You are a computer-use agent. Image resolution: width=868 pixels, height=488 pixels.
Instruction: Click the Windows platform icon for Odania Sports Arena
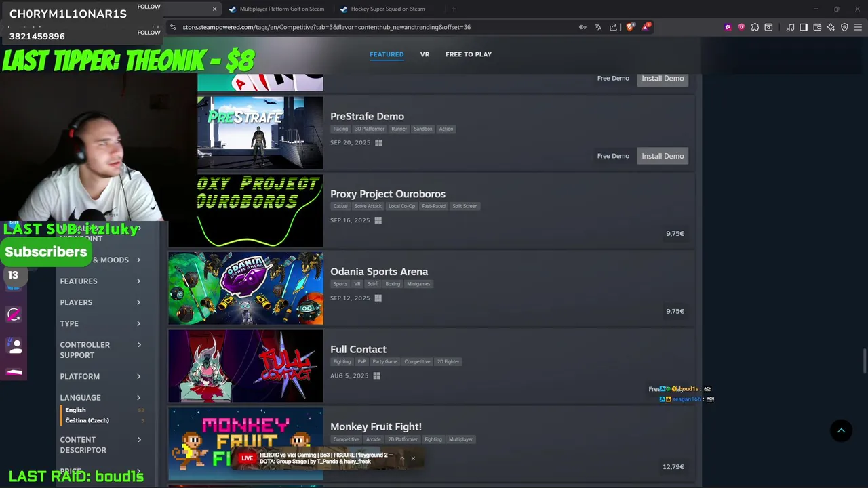pyautogui.click(x=378, y=298)
